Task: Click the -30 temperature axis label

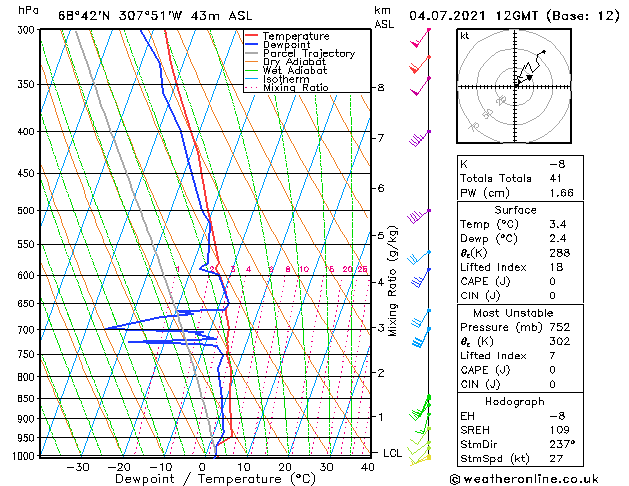Action: 78,467
